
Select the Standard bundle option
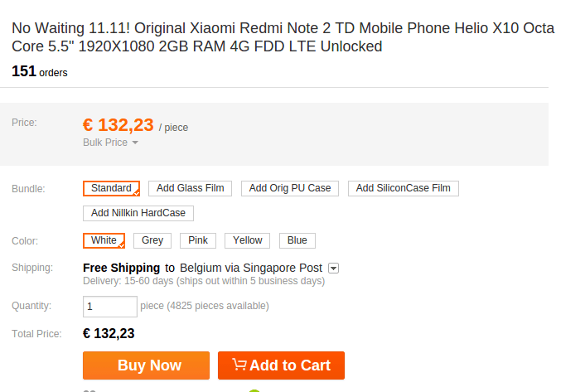(x=111, y=188)
